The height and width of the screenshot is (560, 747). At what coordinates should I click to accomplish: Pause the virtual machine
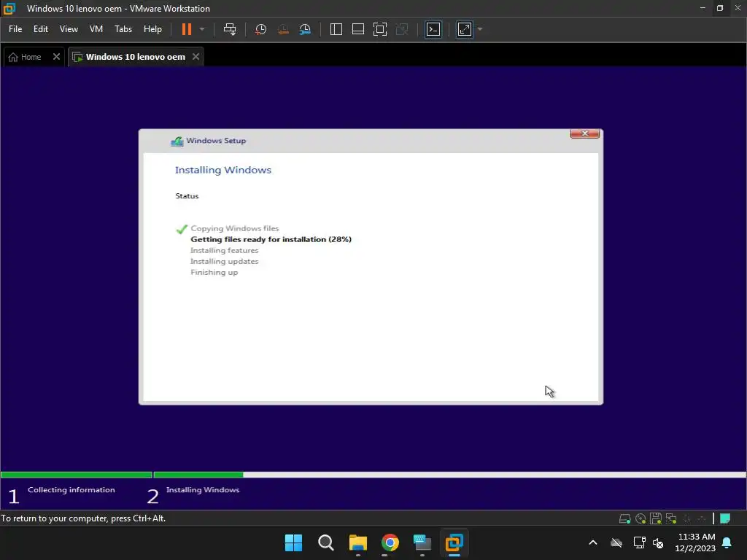click(x=187, y=29)
